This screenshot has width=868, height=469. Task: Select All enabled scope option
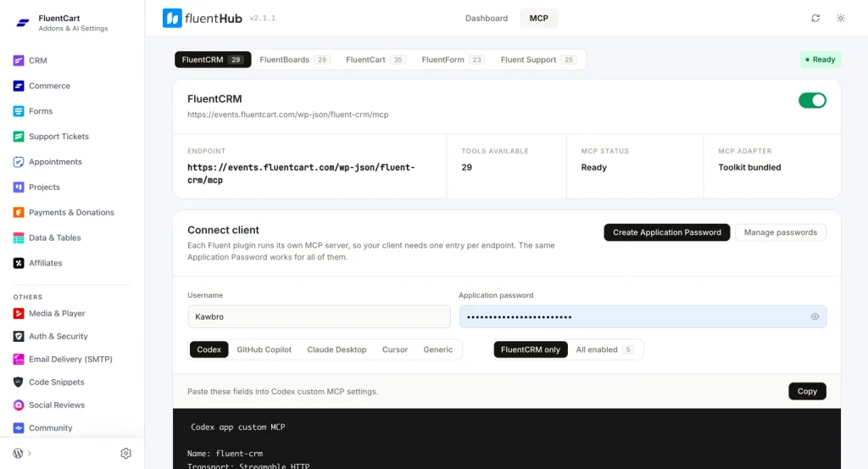click(604, 349)
